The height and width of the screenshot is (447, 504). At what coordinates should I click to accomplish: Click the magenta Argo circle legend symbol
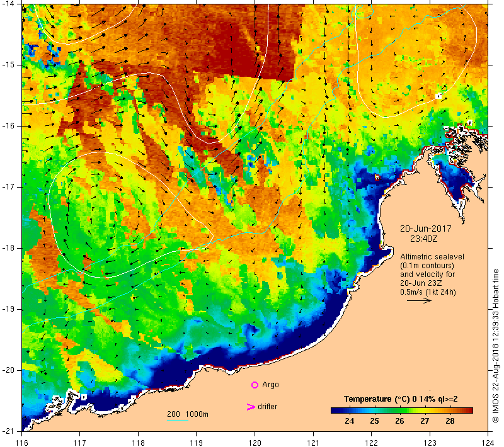pos(255,385)
